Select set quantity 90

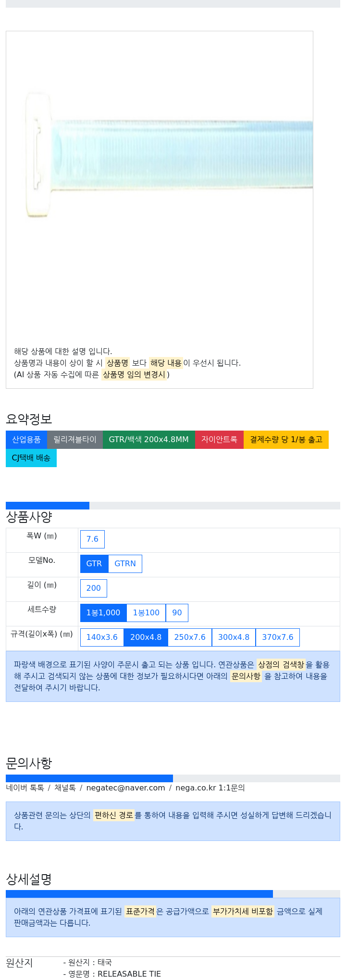click(177, 613)
